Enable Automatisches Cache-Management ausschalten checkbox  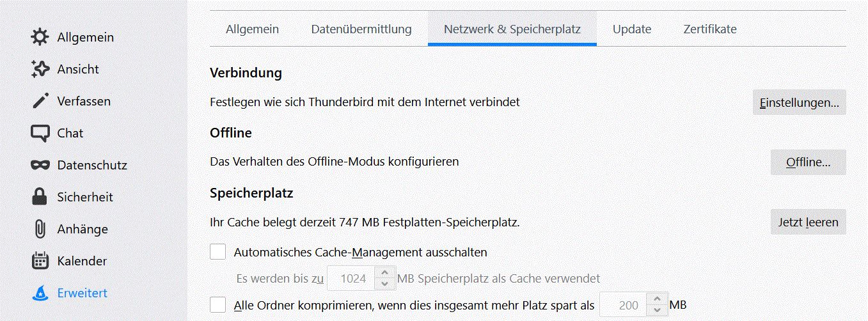click(218, 252)
